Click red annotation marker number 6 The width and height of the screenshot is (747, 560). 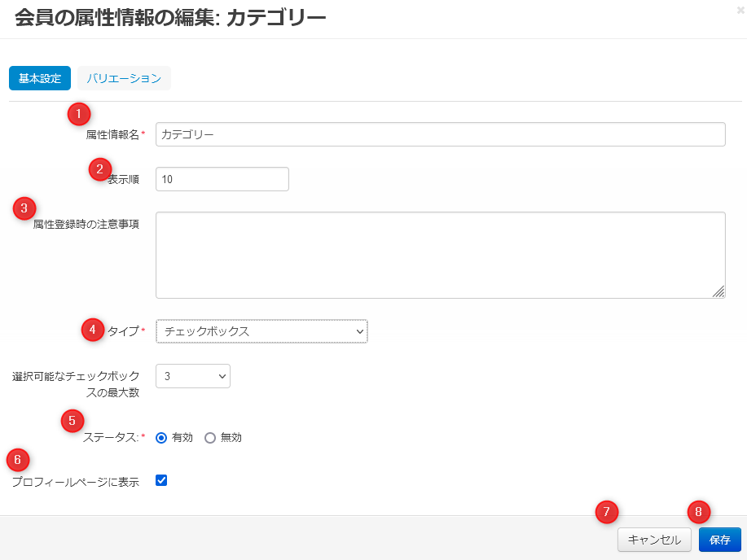click(18, 460)
